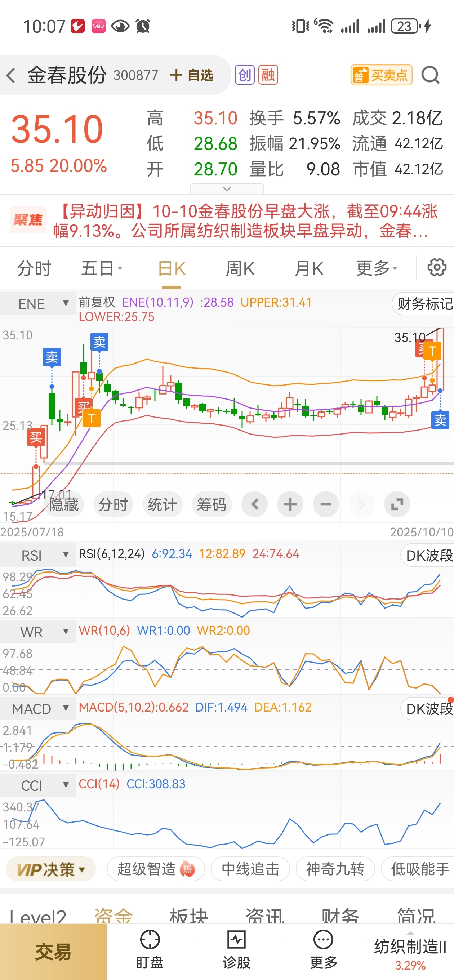Open VIP决策 dropdown menu
This screenshot has height=980, width=454.
pos(50,869)
